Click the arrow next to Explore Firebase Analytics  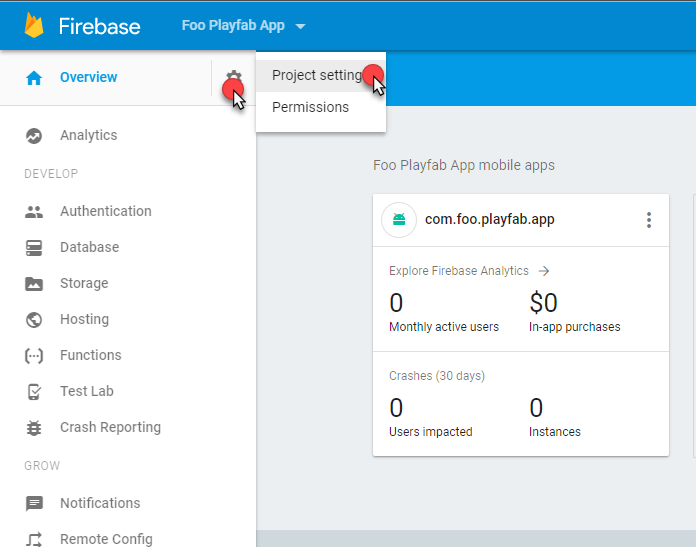[x=544, y=271]
